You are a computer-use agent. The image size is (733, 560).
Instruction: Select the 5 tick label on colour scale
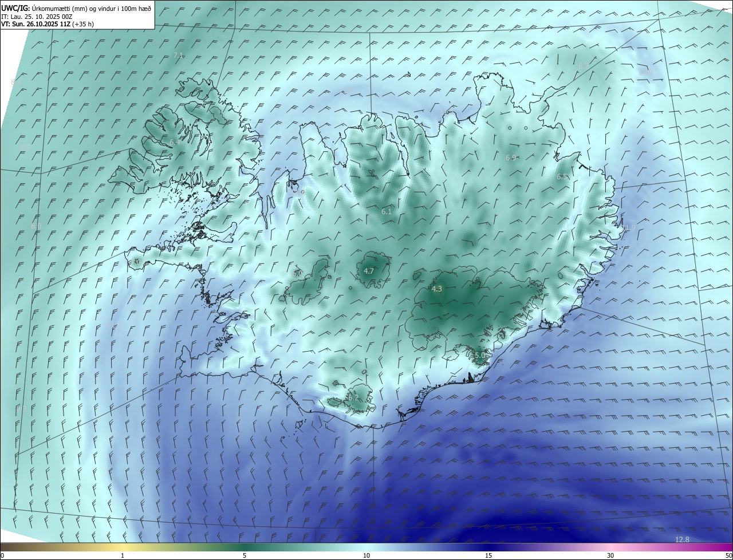pyautogui.click(x=245, y=555)
